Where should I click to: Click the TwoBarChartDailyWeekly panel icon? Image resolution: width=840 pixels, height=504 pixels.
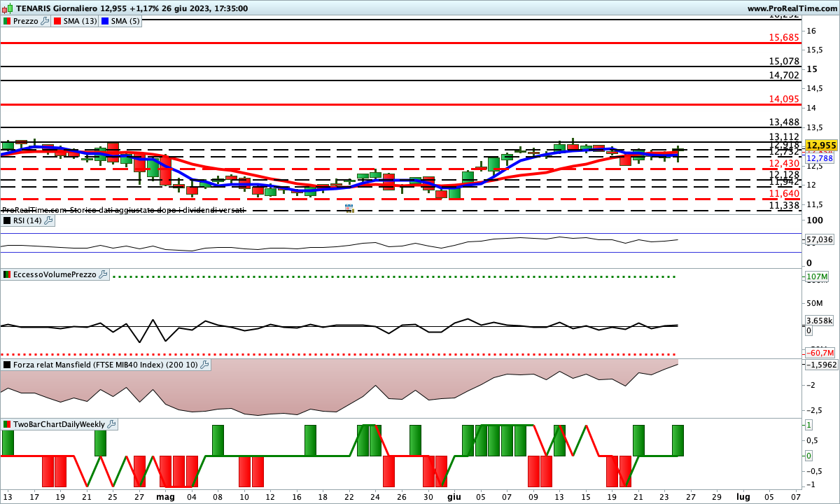[x=7, y=424]
